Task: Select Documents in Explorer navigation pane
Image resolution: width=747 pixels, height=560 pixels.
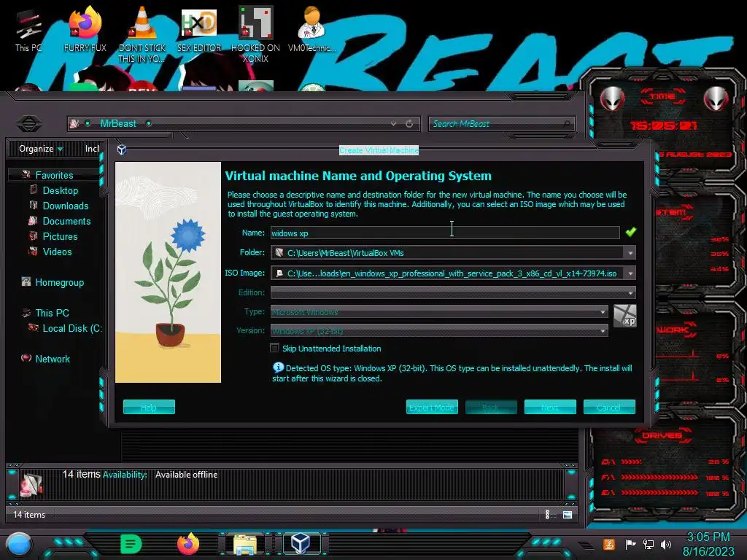Action: (x=66, y=221)
